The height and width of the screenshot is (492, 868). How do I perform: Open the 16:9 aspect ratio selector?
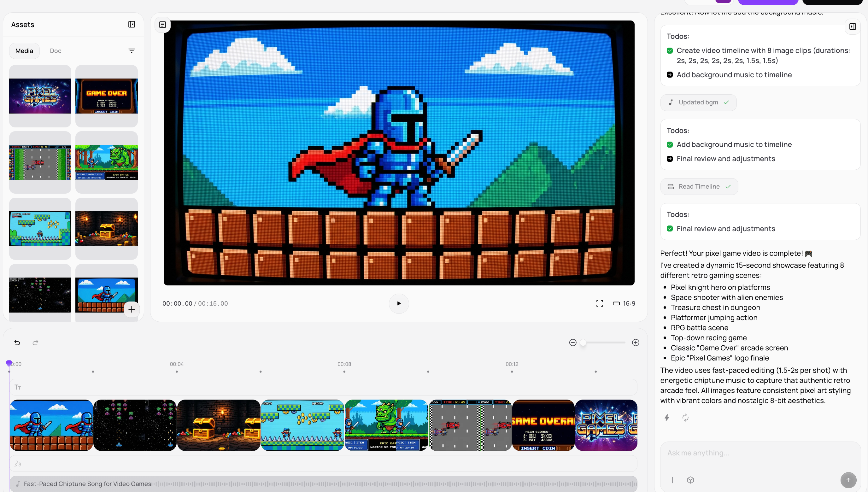click(x=624, y=303)
